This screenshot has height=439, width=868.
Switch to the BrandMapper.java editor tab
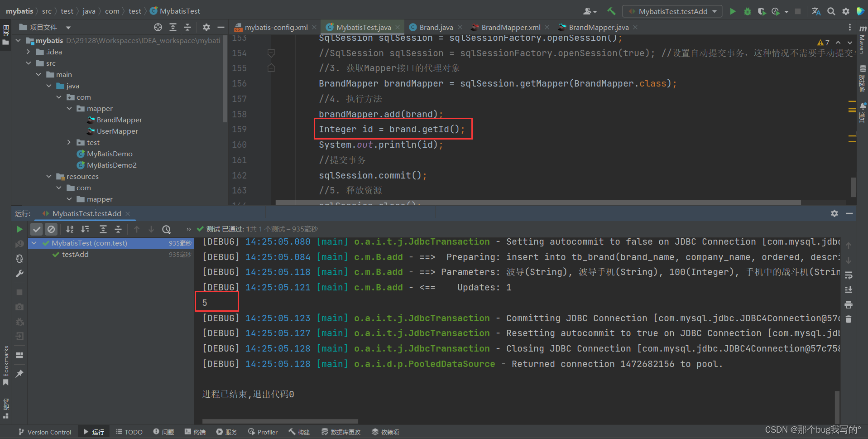[598, 27]
